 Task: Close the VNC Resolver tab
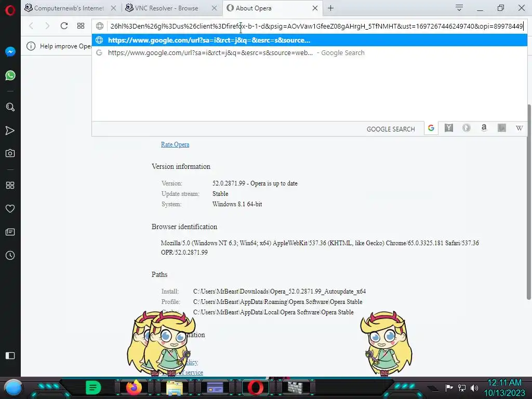point(214,8)
